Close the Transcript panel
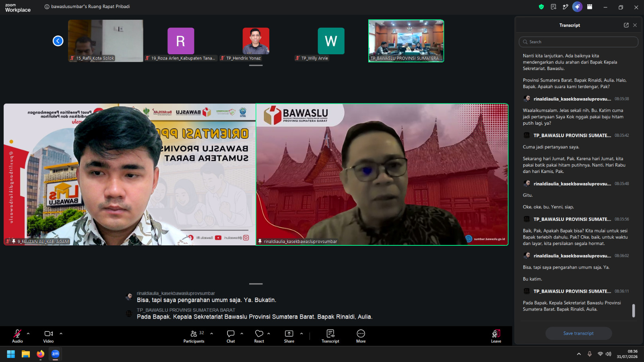The width and height of the screenshot is (644, 362). click(635, 25)
